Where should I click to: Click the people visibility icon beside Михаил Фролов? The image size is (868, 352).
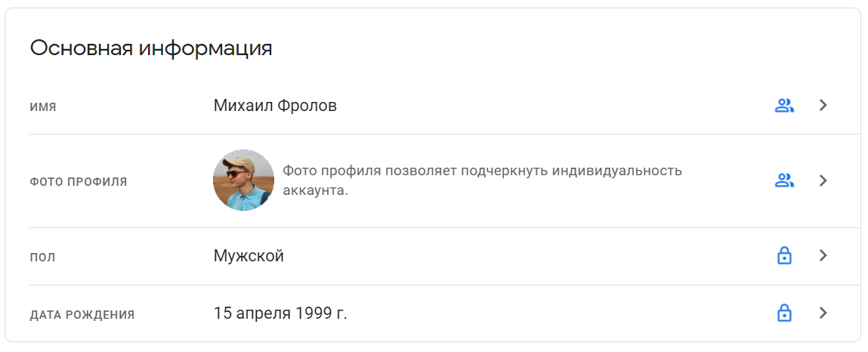(784, 106)
